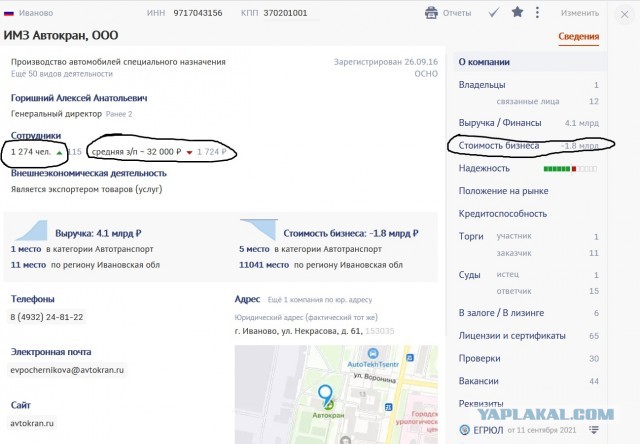640x444 pixels.
Task: Click the Russian flag icon near Иваново
Action: (9, 13)
